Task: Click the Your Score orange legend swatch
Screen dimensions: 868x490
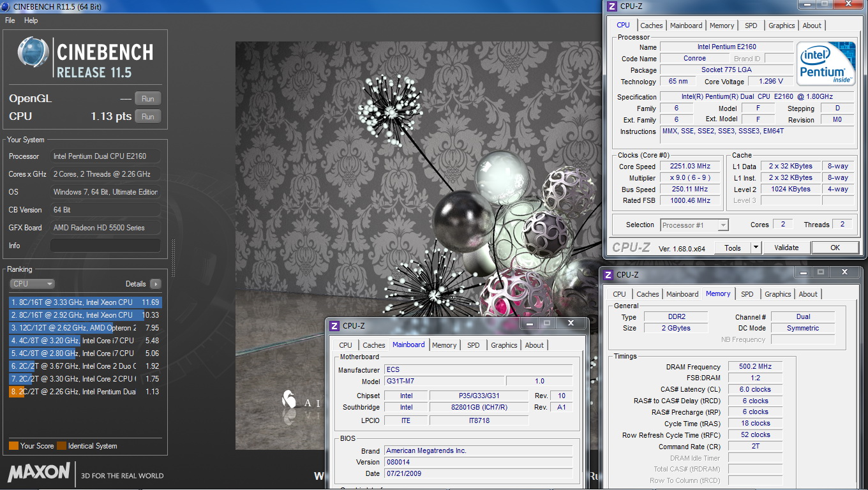Action: (x=13, y=446)
